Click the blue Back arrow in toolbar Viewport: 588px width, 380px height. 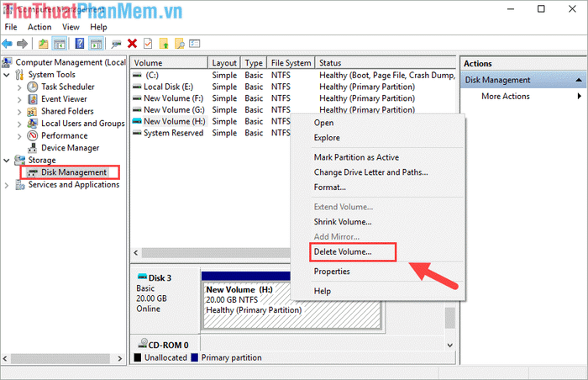pos(7,44)
